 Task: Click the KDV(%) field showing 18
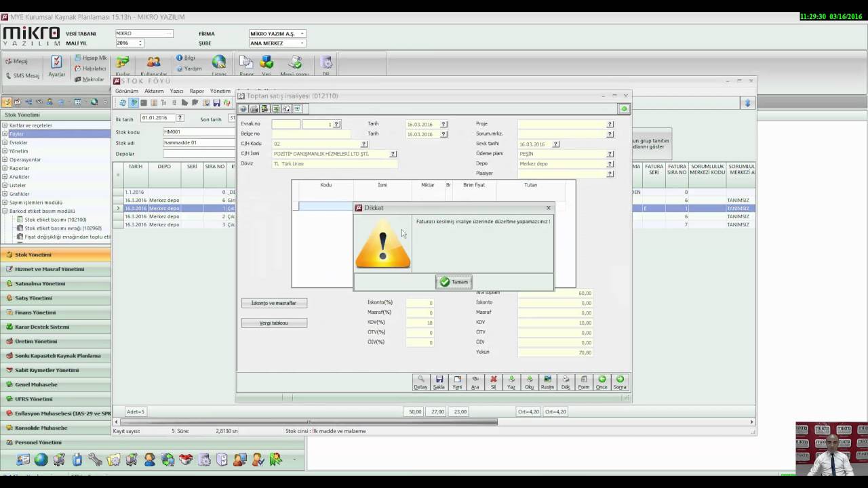420,323
